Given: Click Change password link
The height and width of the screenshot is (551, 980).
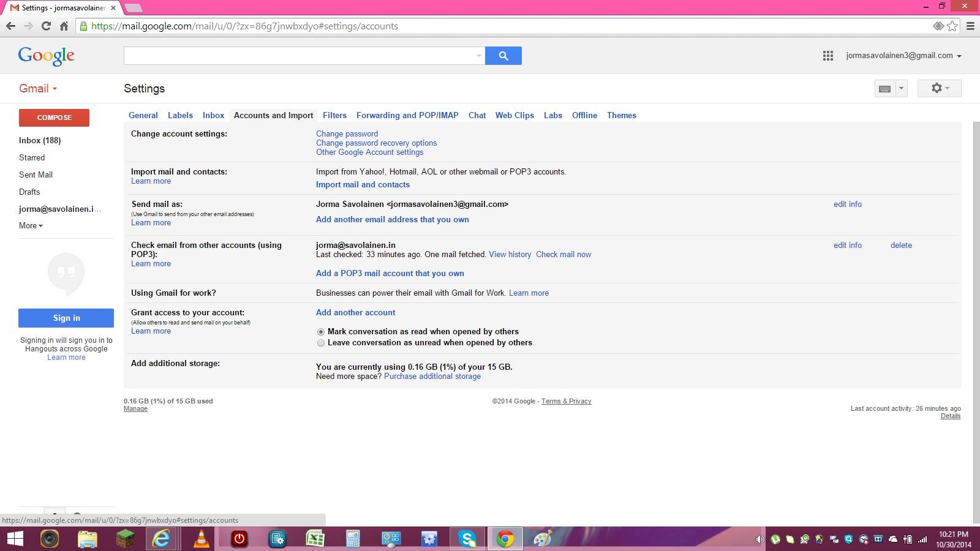Looking at the screenshot, I should click(347, 133).
